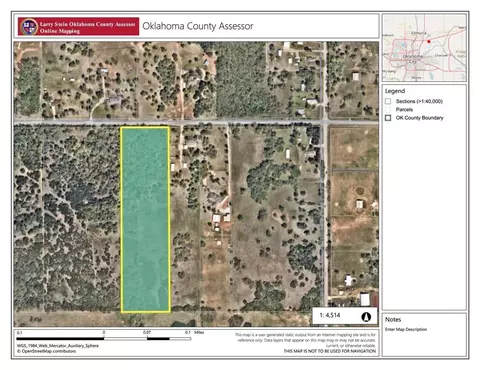Click the '1: 4,514' scale text
This screenshot has height=370, width=480.
point(330,315)
